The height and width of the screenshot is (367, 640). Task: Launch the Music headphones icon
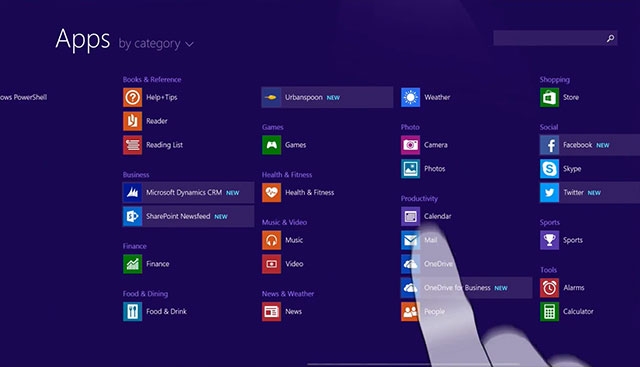coord(271,240)
